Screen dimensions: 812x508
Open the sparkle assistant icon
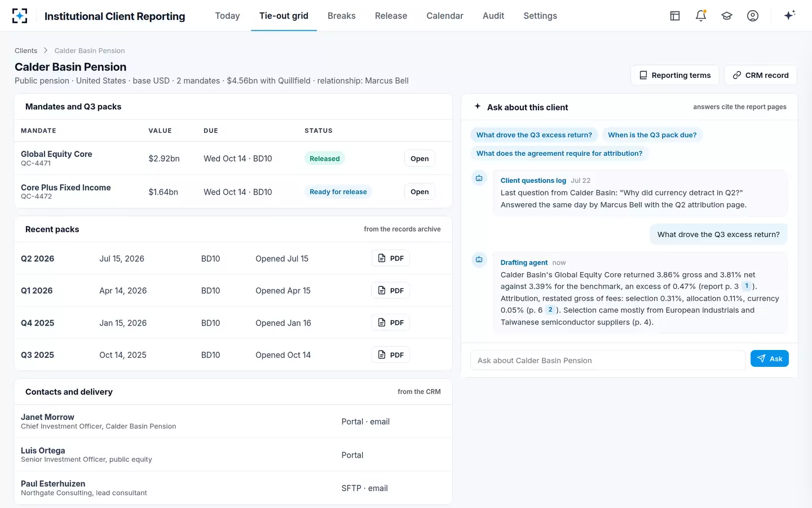pos(789,15)
